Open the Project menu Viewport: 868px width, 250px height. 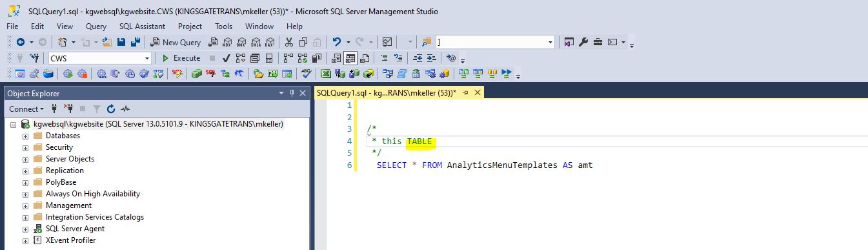coord(190,26)
